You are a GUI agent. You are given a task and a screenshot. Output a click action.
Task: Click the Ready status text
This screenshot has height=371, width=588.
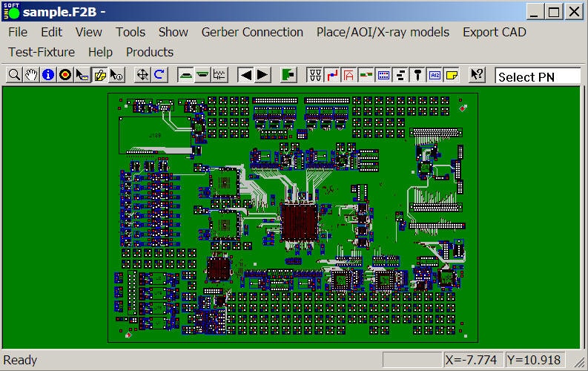click(x=20, y=360)
